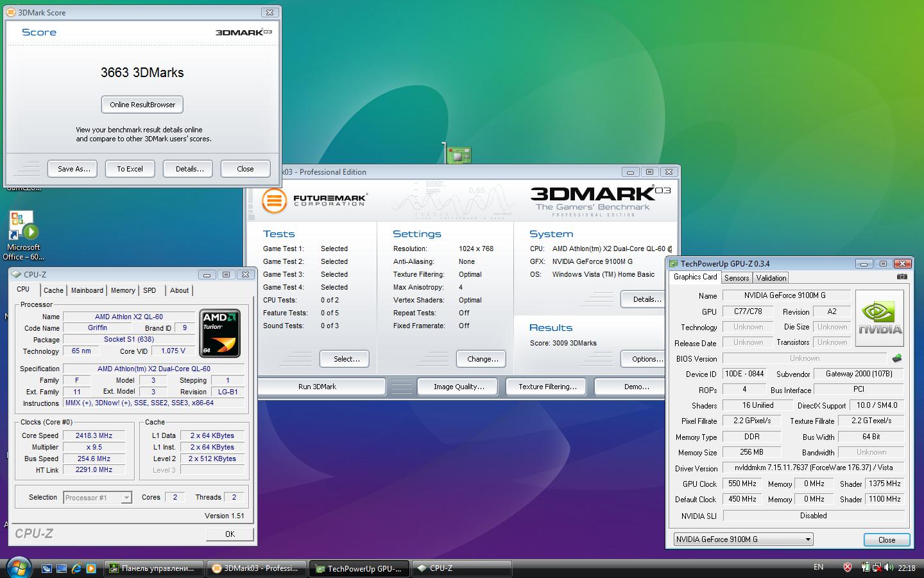Click the CPU-Z title bar icon

tap(17, 274)
